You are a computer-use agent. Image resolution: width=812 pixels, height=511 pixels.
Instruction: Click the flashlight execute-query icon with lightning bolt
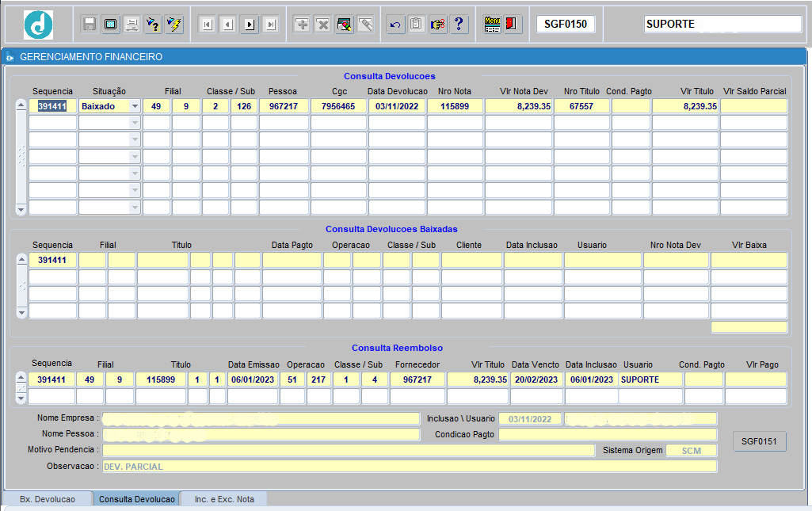[174, 25]
